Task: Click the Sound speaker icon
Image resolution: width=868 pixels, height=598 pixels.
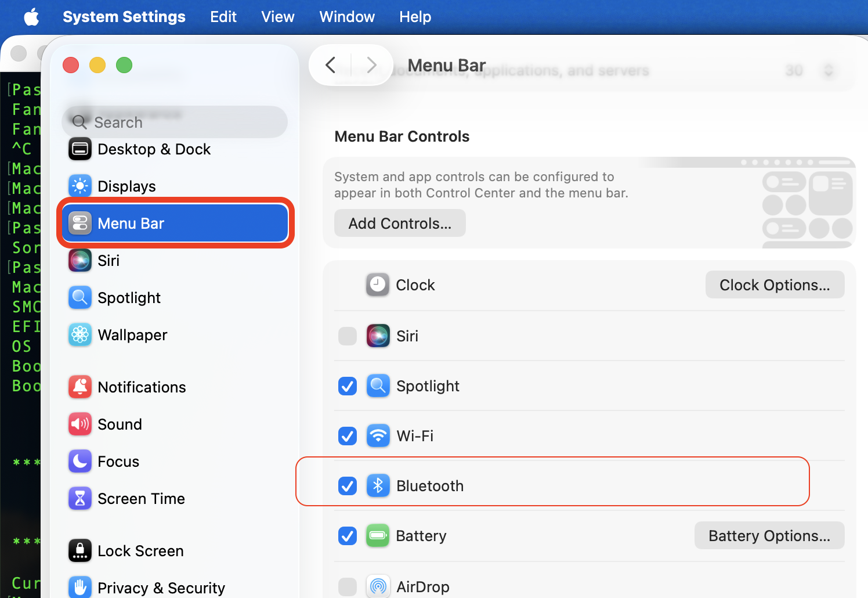Action: click(80, 424)
